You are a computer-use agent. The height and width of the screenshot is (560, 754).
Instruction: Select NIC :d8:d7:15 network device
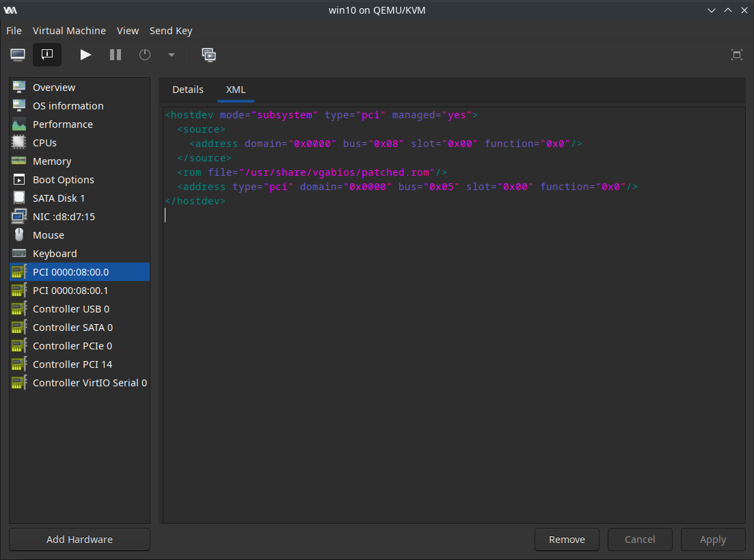point(64,217)
